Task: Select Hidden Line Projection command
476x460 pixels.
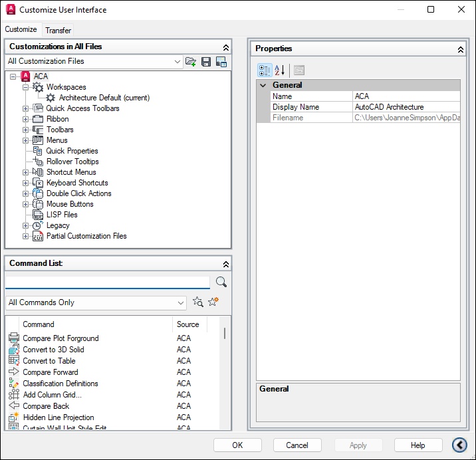Action: coord(59,417)
